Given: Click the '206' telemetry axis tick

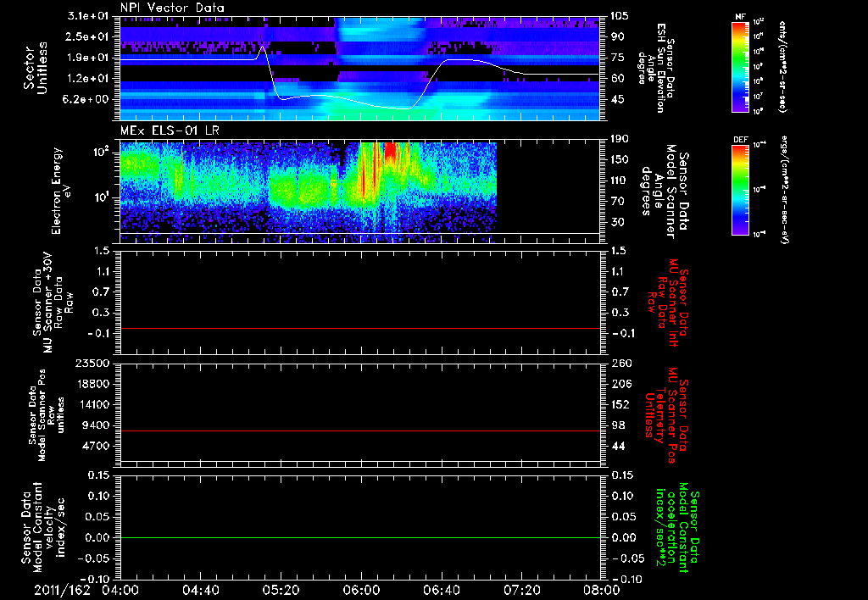Looking at the screenshot, I should [620, 384].
